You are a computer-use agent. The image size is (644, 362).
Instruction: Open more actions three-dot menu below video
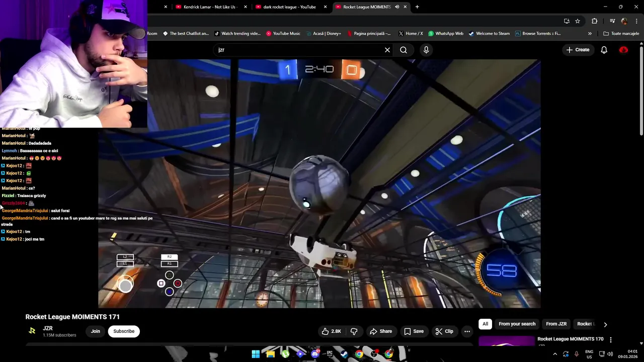pyautogui.click(x=467, y=331)
